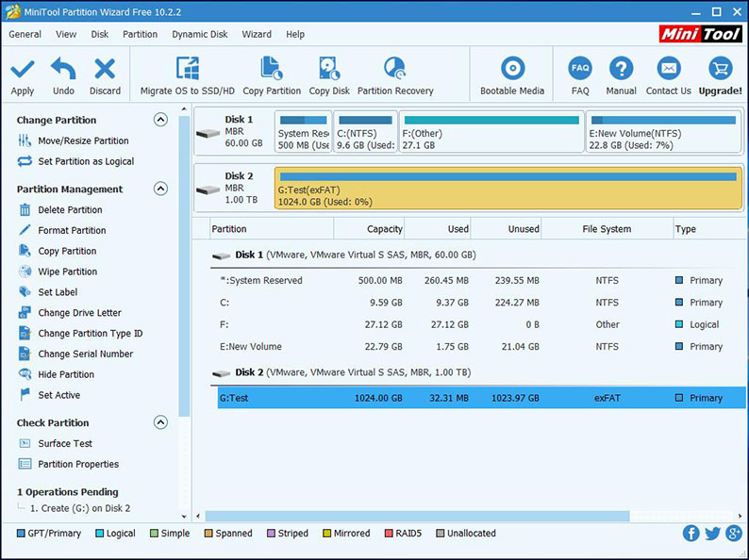Screen dimensions: 749x560
Task: Select Change Drive Letter action
Action: pos(70,313)
